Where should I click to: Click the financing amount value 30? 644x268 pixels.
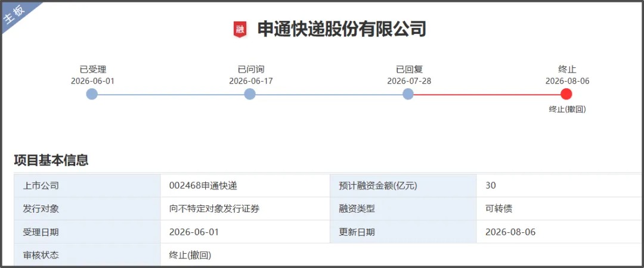pos(490,185)
